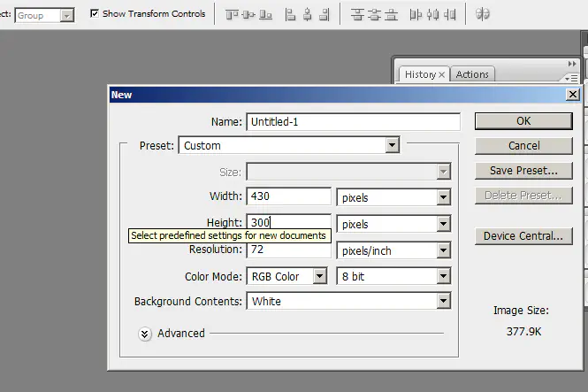Select the History panel tab
The image size is (588, 392).
[420, 74]
